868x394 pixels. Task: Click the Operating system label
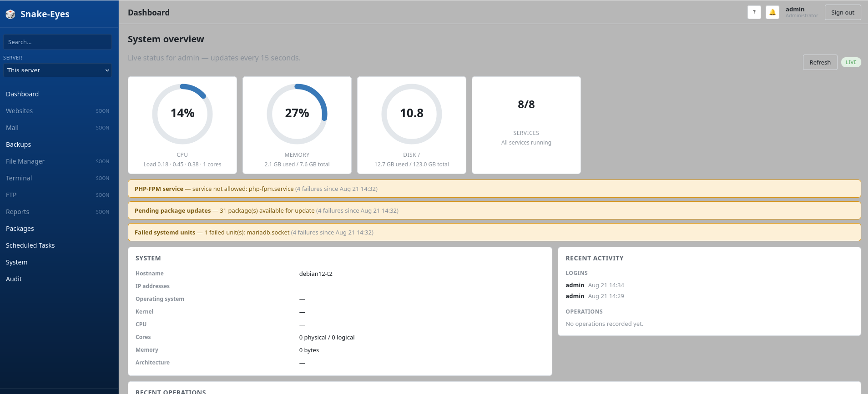160,299
